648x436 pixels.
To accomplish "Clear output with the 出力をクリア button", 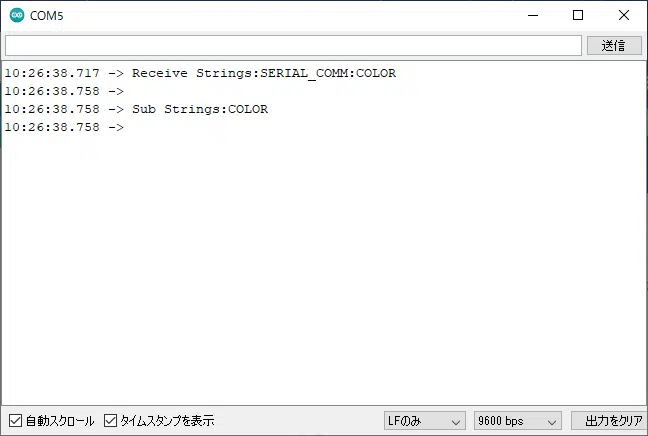I will [x=607, y=422].
